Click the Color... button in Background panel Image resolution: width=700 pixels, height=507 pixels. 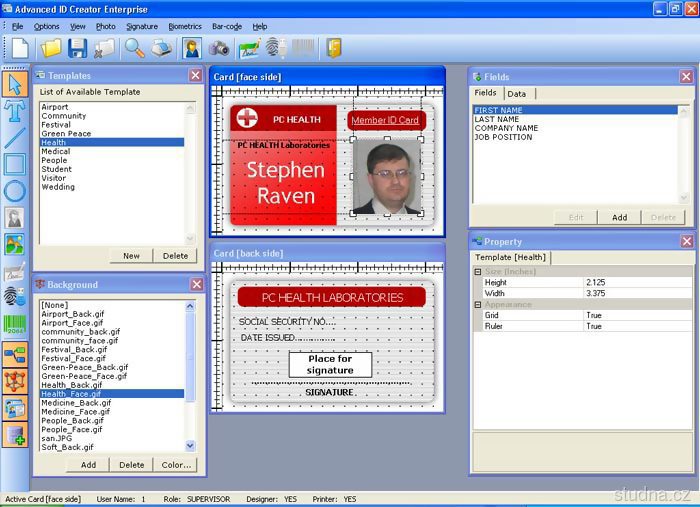[176, 465]
